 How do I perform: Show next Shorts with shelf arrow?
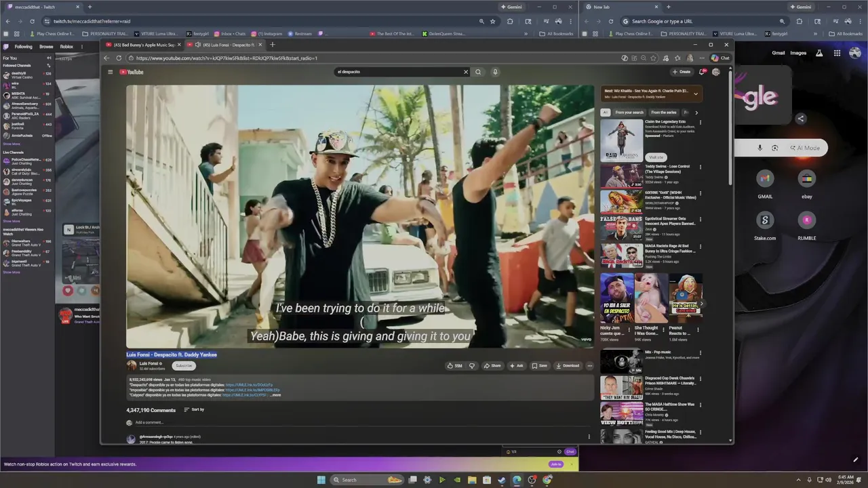[701, 304]
